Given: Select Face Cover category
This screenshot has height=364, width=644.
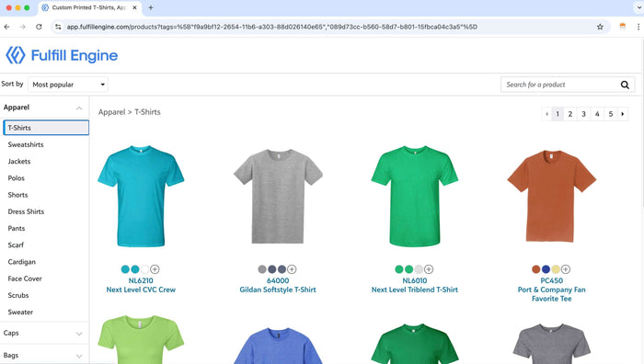Looking at the screenshot, I should (x=25, y=279).
